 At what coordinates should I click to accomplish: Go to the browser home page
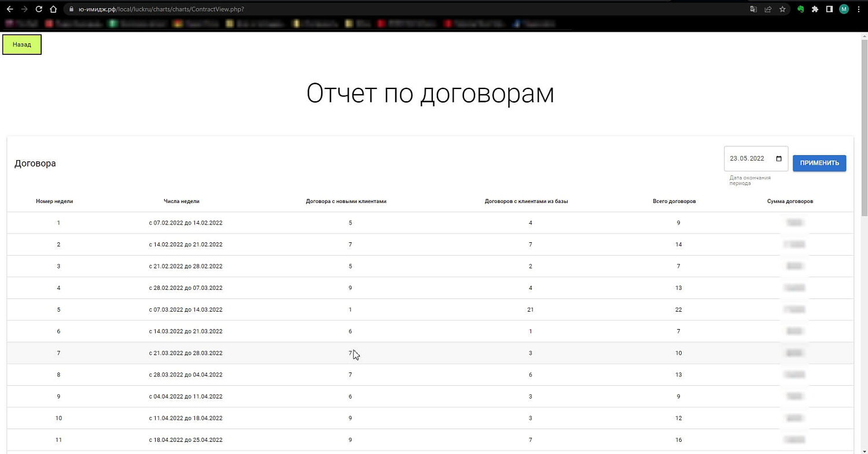[x=52, y=9]
